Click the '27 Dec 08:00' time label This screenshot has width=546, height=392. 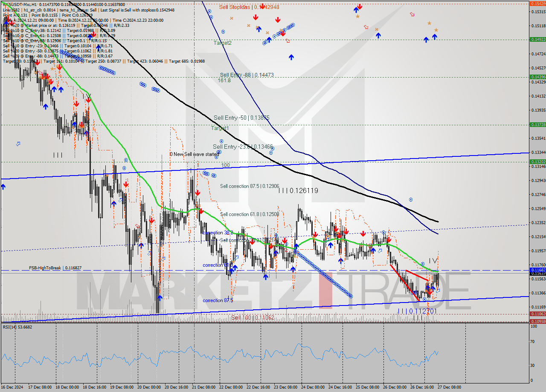[x=450, y=387]
